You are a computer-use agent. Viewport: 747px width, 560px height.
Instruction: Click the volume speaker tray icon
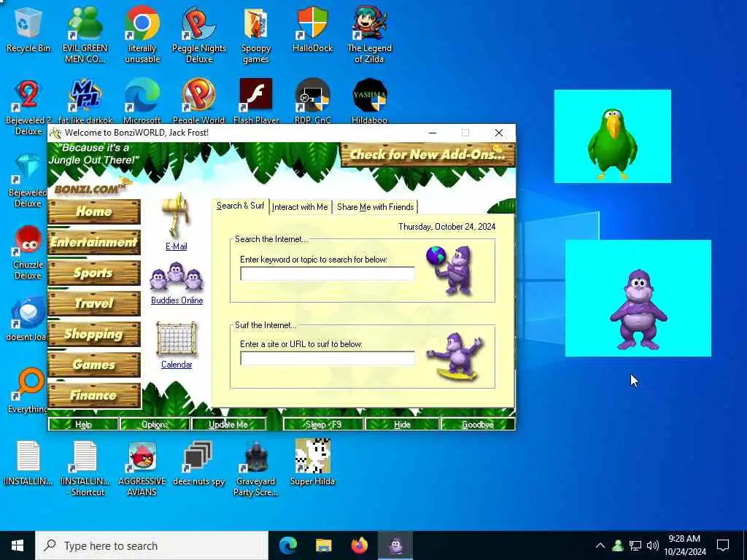[653, 545]
